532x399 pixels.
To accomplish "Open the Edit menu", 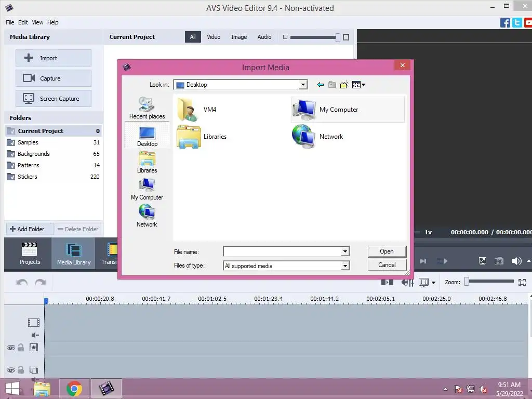I will (x=23, y=22).
